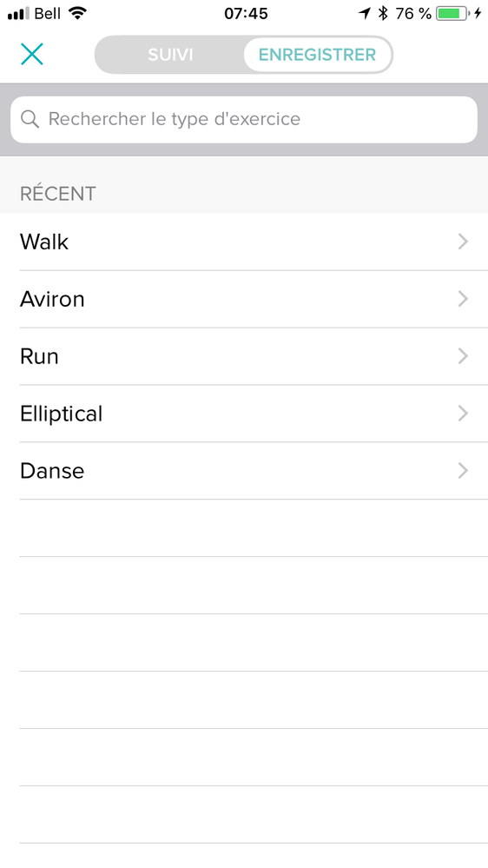The height and width of the screenshot is (868, 488).
Task: Tap the magnifying glass search icon
Action: [x=30, y=119]
